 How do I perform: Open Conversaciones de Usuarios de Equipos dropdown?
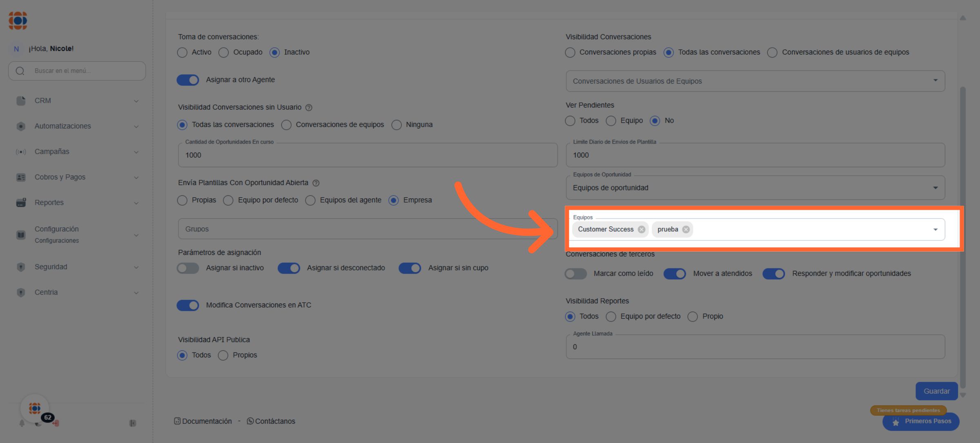pos(935,81)
